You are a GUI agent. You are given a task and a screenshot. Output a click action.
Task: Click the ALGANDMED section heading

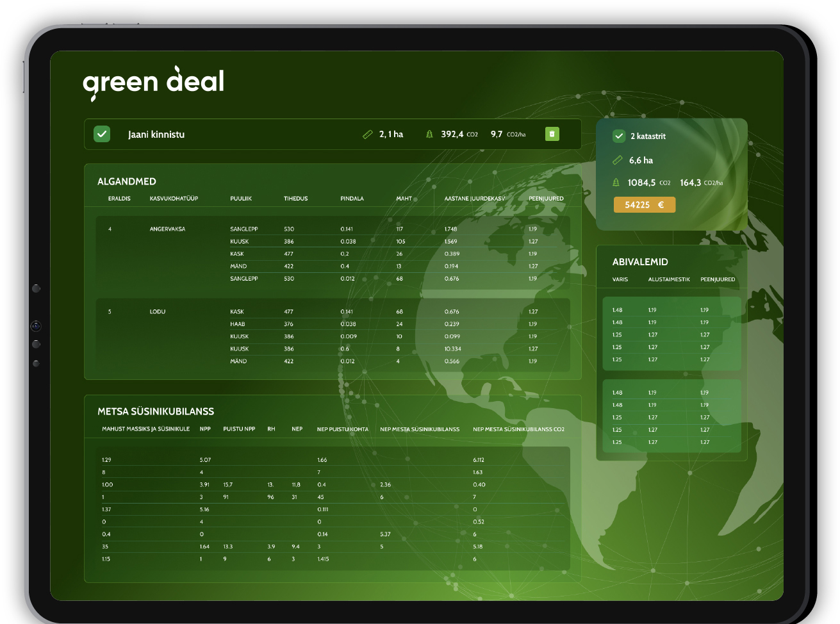tap(127, 181)
